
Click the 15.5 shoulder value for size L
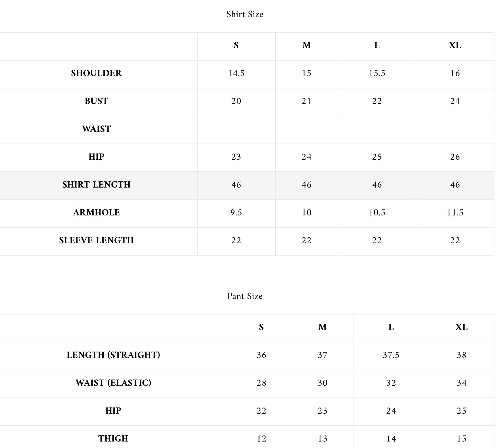377,73
